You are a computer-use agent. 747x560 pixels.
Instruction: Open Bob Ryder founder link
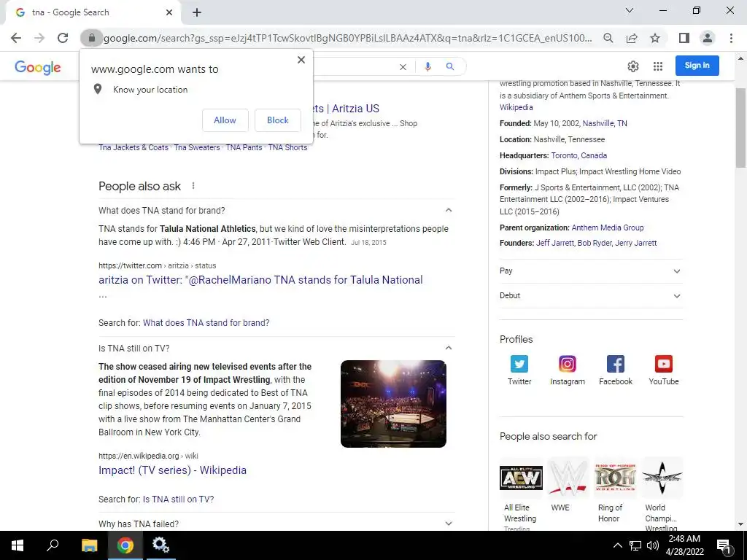click(x=595, y=243)
